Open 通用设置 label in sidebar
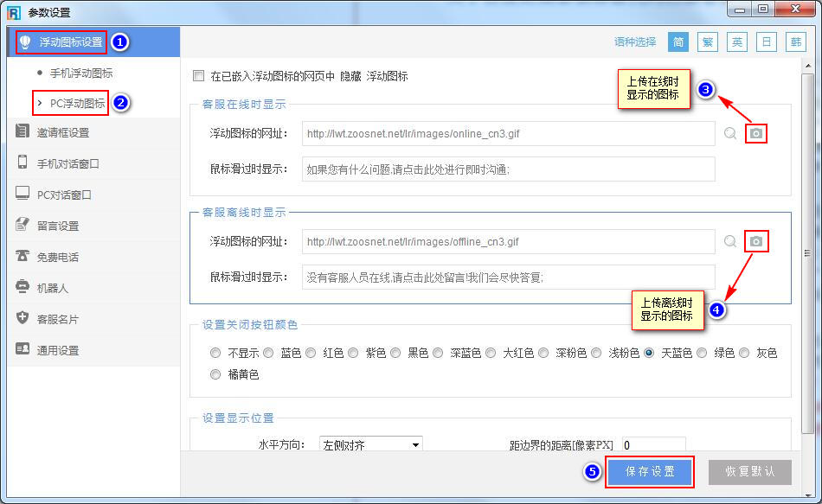 58,350
